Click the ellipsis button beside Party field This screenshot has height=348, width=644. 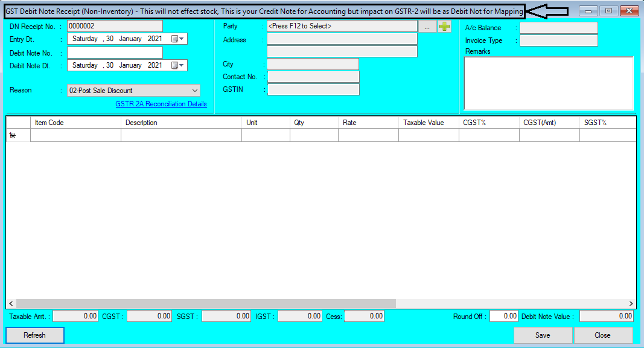(x=427, y=26)
